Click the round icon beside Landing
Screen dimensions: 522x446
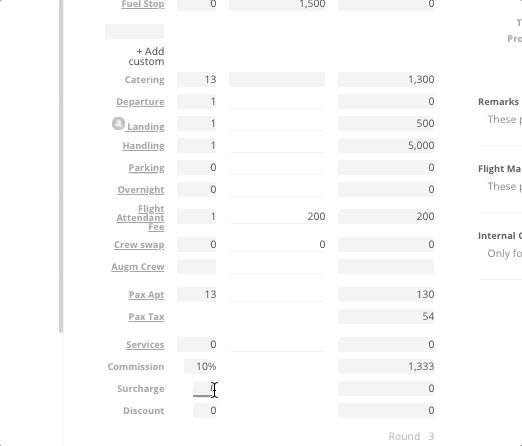(118, 124)
